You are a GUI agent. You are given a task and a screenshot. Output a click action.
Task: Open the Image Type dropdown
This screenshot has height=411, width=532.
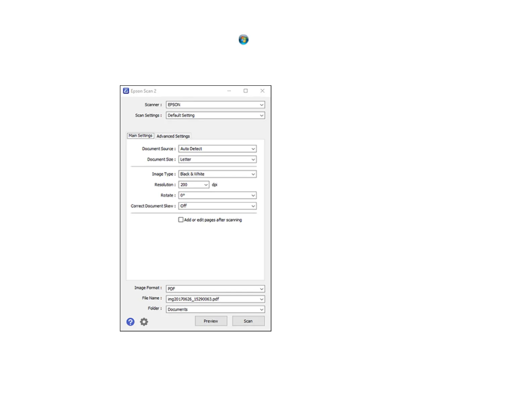[x=218, y=174]
